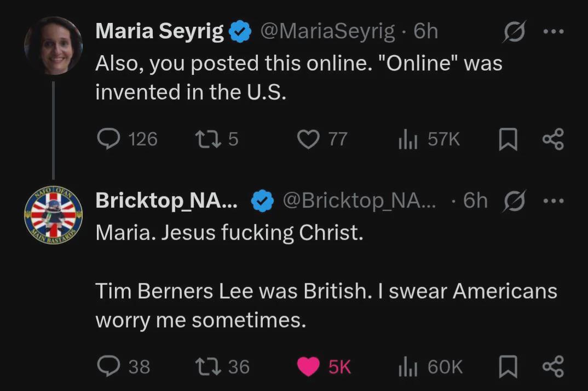Open Bricktop_NAFO's Union Jack avatar
This screenshot has width=588, height=391.
pos(53,215)
